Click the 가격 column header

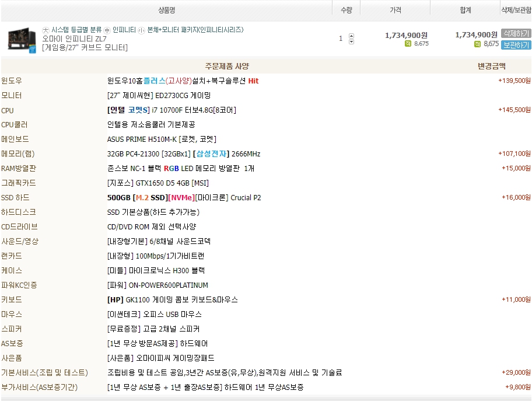[x=395, y=10]
